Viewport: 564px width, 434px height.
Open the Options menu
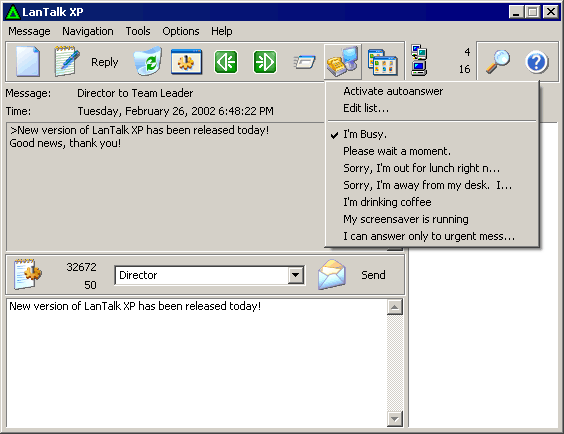(181, 31)
